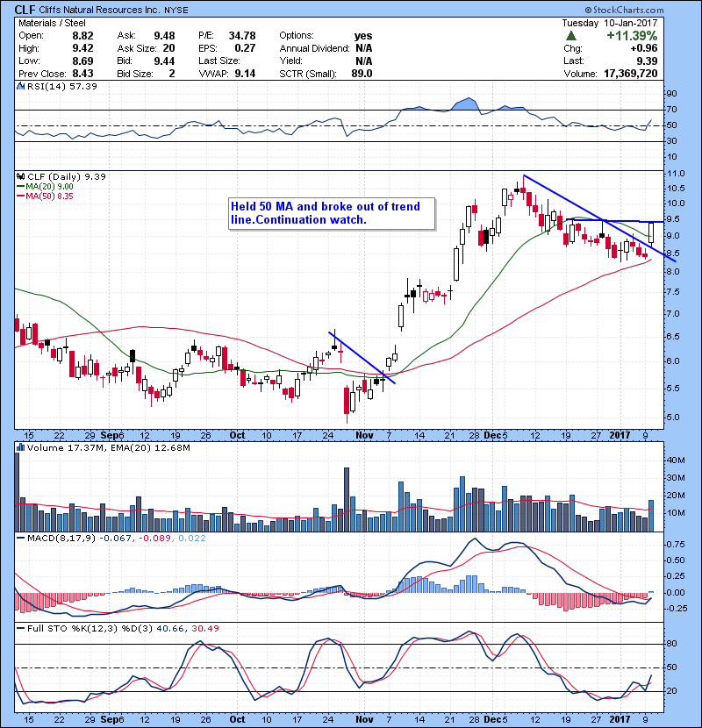
Task: Click the Options yes value
Action: click(363, 36)
